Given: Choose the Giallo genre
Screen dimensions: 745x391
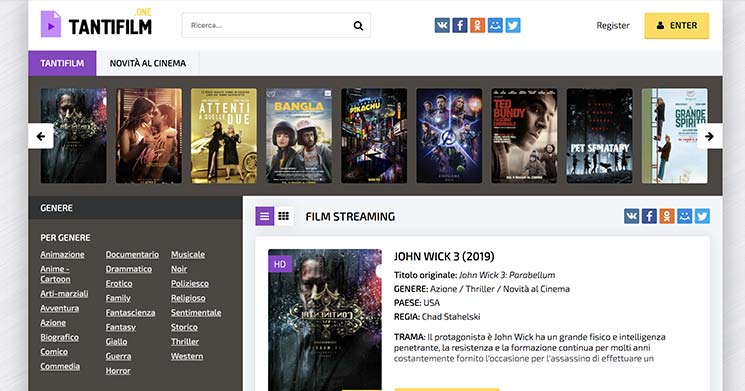Looking at the screenshot, I should (116, 342).
